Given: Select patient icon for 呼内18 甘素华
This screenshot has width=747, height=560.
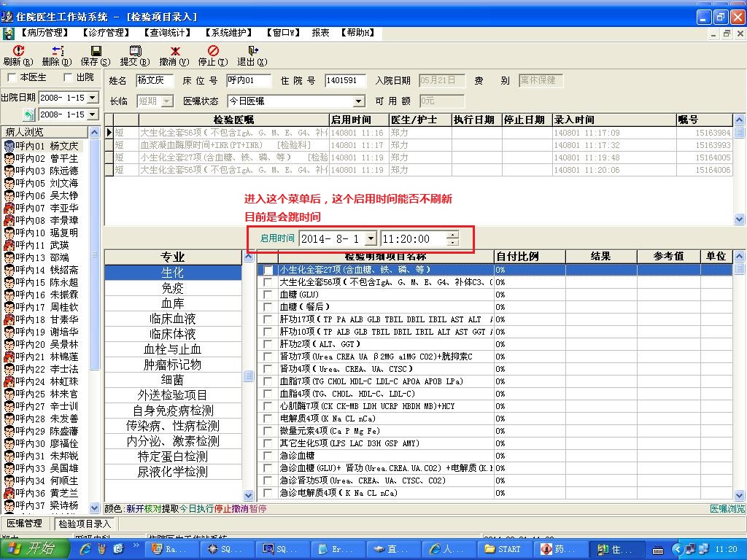Looking at the screenshot, I should (9, 319).
